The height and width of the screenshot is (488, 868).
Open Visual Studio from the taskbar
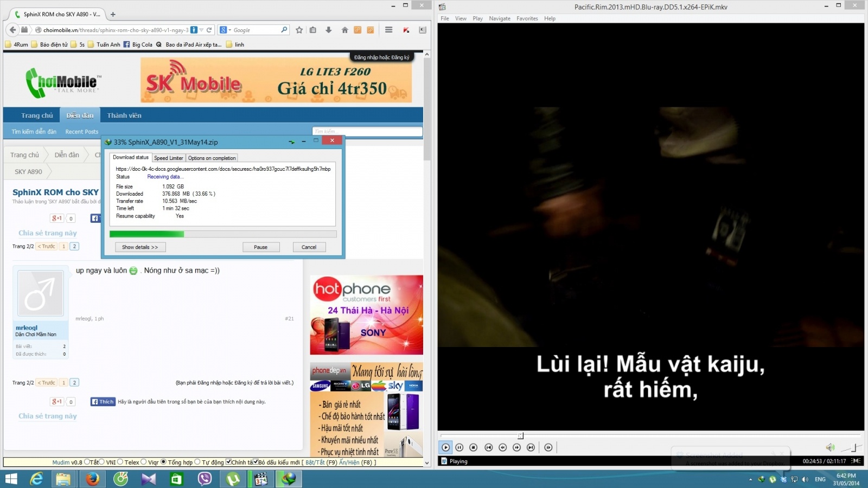(x=149, y=479)
